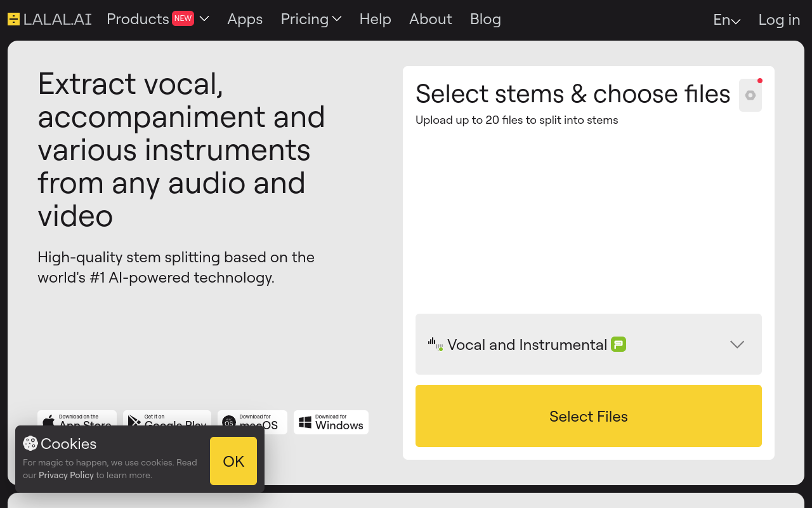This screenshot has width=812, height=508.
Task: Open the En language selector
Action: (726, 20)
